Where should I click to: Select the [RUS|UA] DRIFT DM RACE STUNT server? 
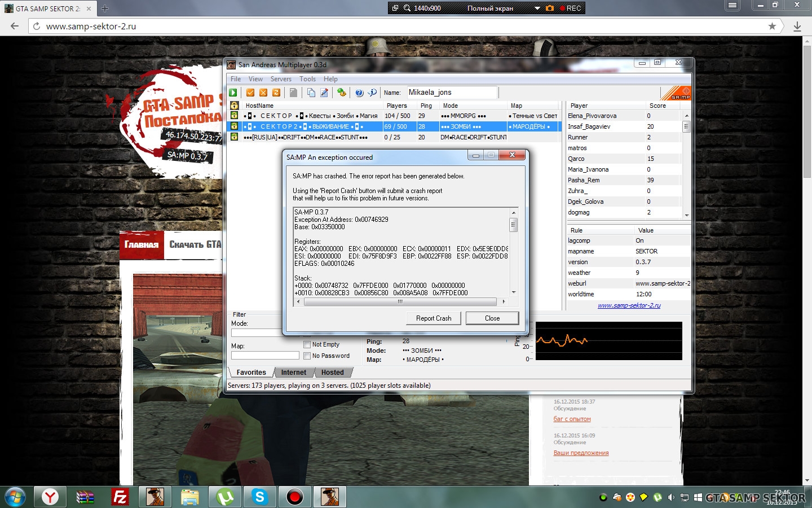[x=395, y=137]
